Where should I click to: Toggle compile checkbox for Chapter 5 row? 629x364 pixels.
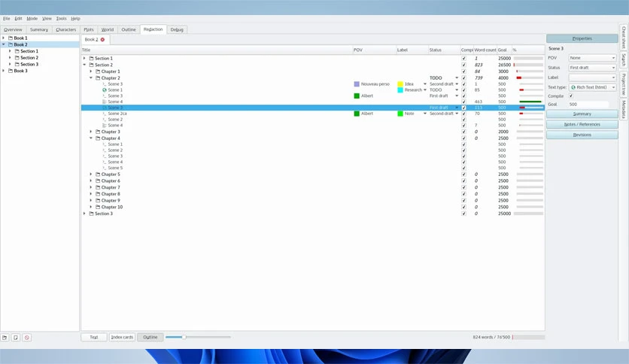(x=463, y=174)
